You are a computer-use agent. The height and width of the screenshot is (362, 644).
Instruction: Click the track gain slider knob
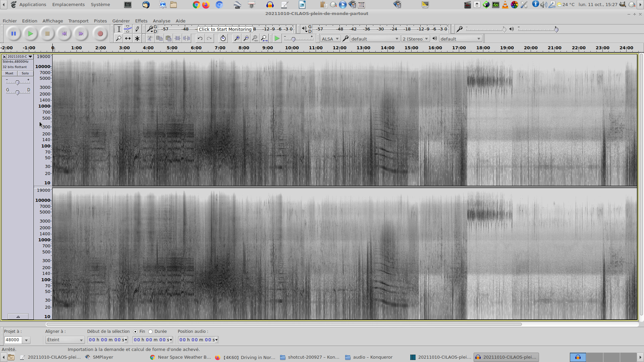tap(17, 82)
